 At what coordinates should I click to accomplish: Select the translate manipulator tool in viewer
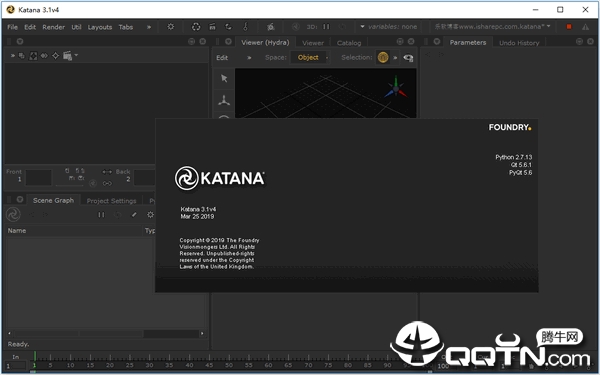(x=224, y=100)
